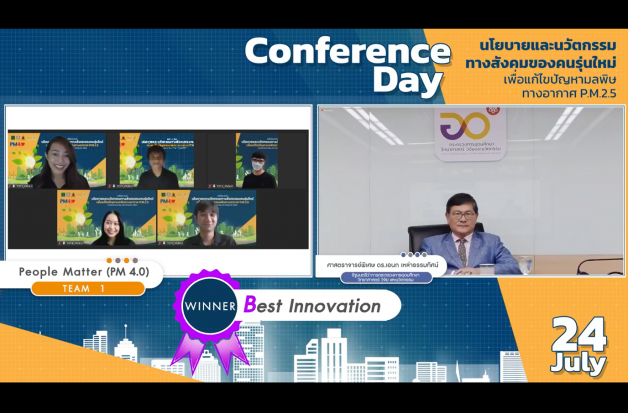
Task: Select the bottom-left woman's video tile
Action: [x=105, y=218]
